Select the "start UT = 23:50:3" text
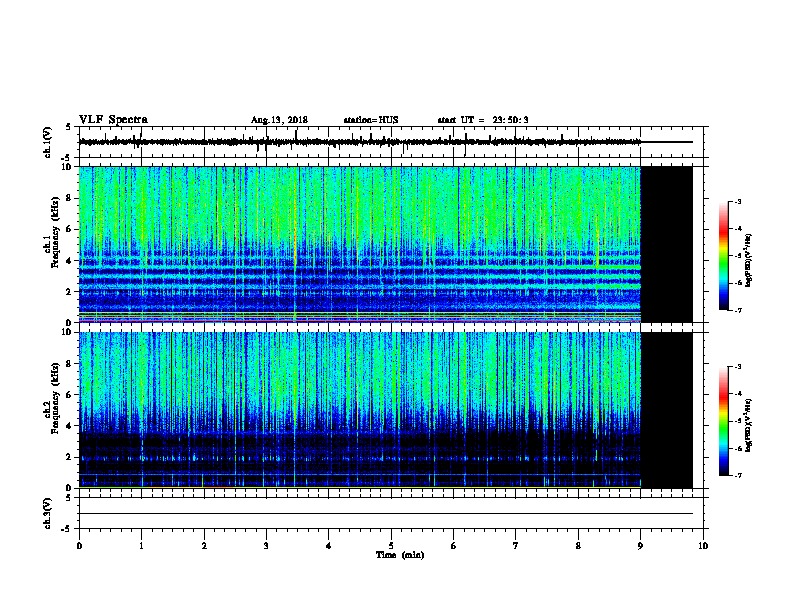The image size is (792, 612). click(483, 120)
